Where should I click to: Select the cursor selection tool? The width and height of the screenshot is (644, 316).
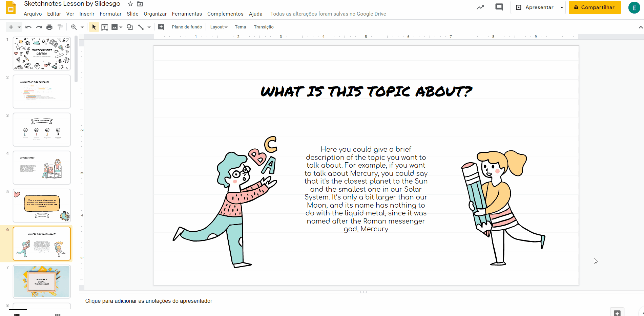[x=94, y=27]
